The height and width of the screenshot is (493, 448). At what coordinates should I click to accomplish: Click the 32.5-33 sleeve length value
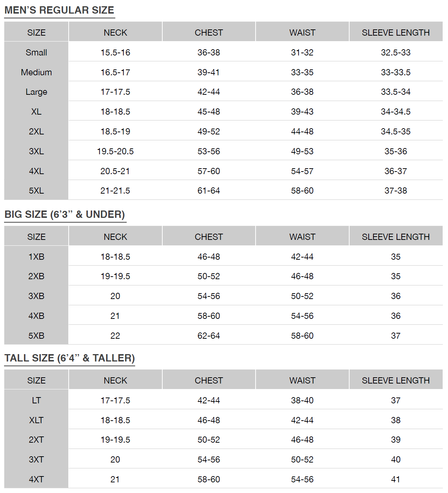[395, 53]
